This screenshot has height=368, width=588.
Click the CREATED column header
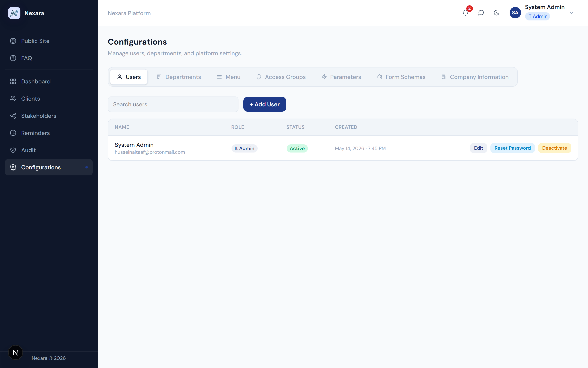click(346, 127)
